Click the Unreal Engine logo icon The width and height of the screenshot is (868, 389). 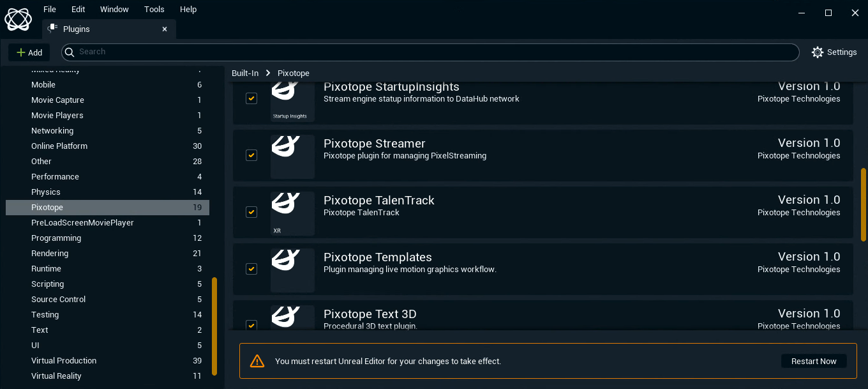pos(19,19)
